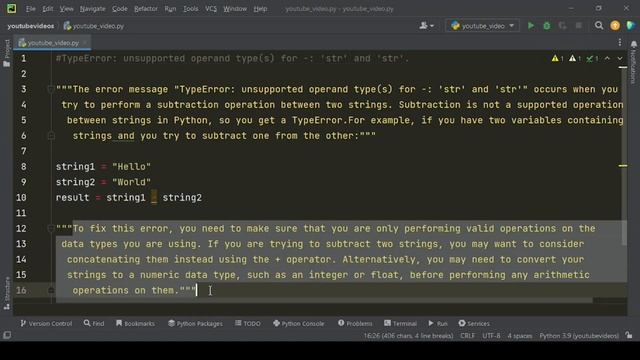
Task: Change CRLF line separator in status bar
Action: pyautogui.click(x=467, y=336)
